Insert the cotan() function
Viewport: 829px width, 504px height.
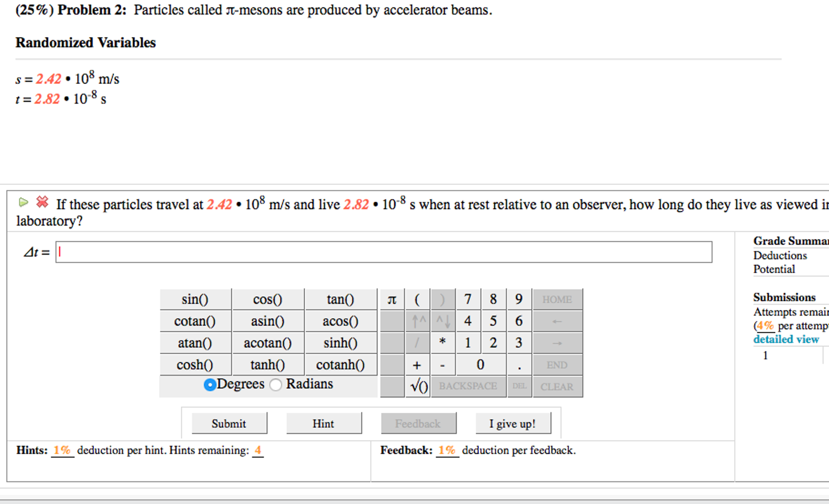[x=195, y=321]
